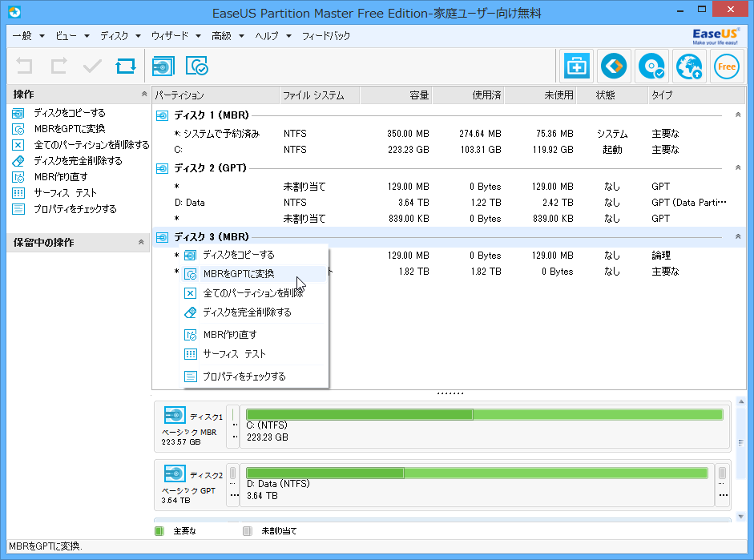Choose サーフィス テスト from the context menu
754x560 pixels.
point(254,354)
